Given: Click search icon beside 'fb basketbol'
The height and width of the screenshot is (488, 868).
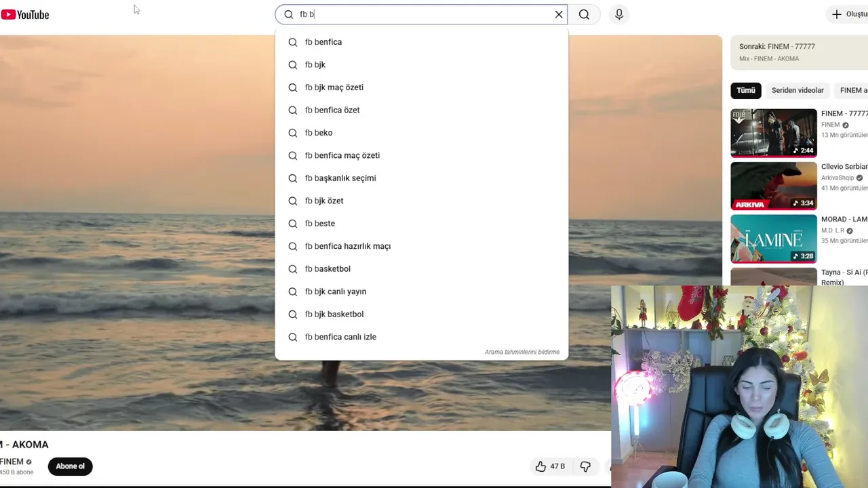Looking at the screenshot, I should click(293, 269).
